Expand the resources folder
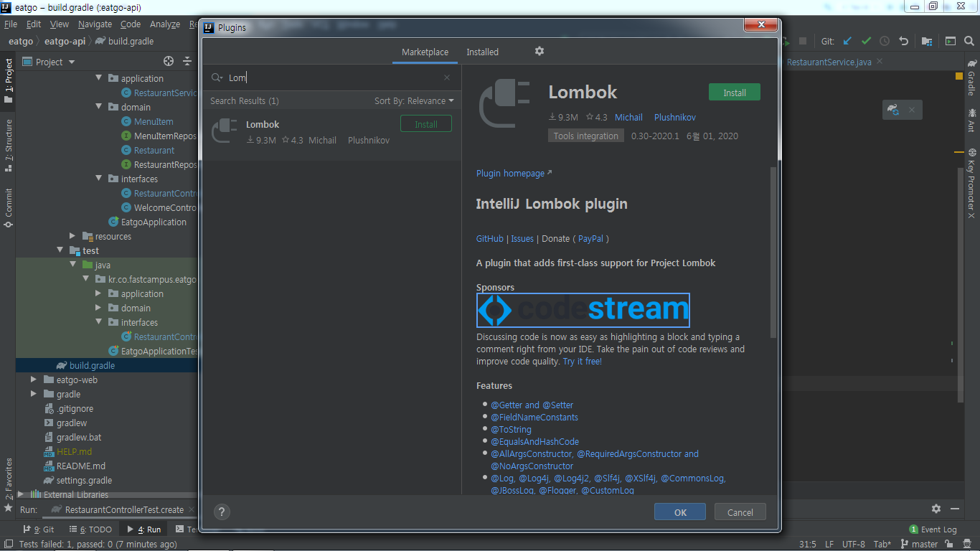Screen dimensions: 980x551 (72, 236)
